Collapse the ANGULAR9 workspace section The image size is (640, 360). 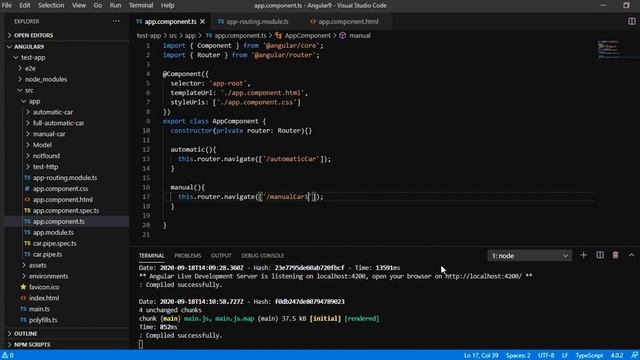pos(29,47)
